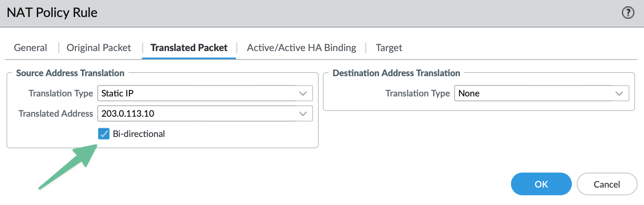Switch to the General tab
The image size is (644, 205).
coord(30,48)
